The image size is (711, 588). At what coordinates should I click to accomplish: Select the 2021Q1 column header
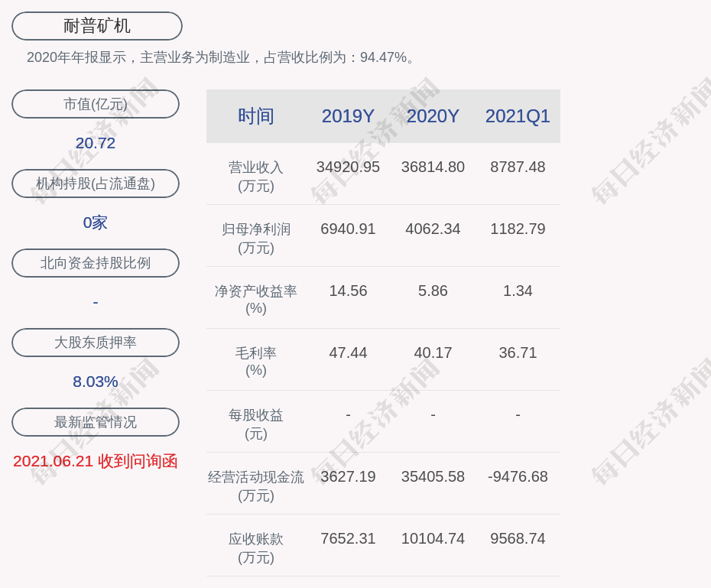(518, 116)
